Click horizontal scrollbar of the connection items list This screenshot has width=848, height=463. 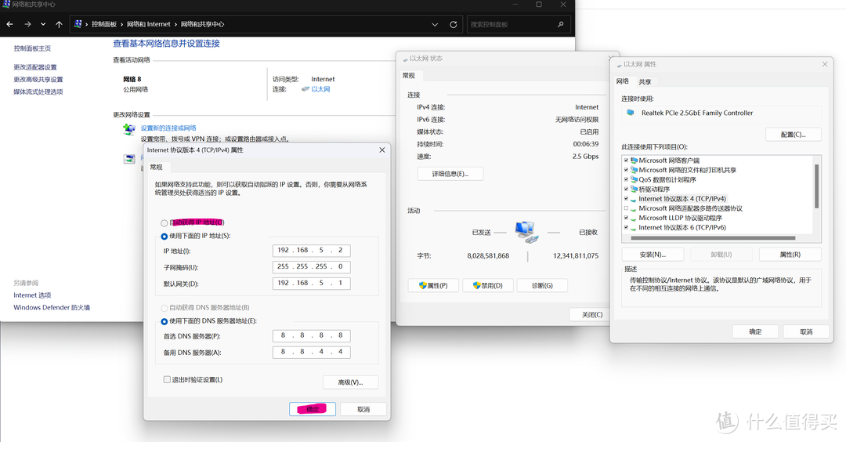pos(713,238)
